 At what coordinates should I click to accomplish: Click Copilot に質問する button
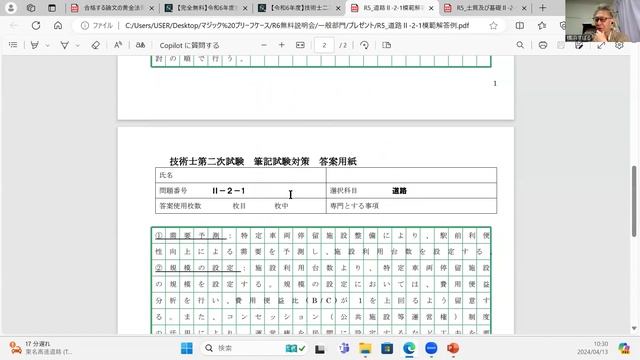tap(189, 45)
